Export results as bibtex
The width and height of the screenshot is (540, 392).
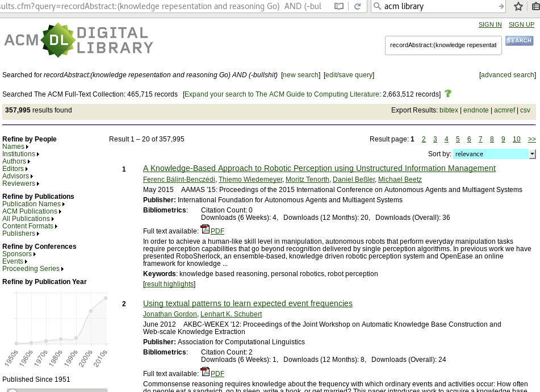(449, 110)
